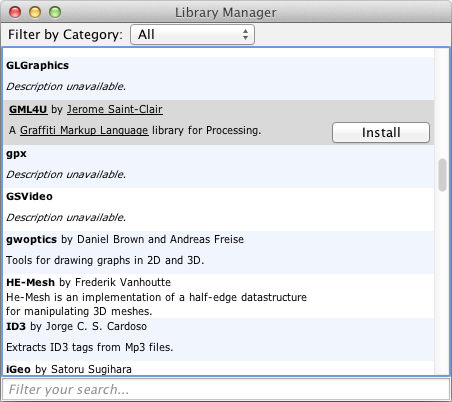
Task: Minimize the Library Manager window
Action: (x=35, y=12)
